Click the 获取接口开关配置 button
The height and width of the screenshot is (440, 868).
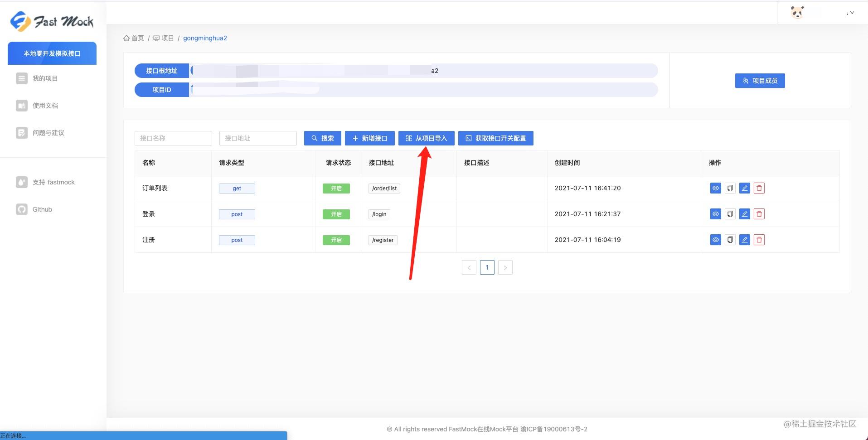tap(496, 138)
